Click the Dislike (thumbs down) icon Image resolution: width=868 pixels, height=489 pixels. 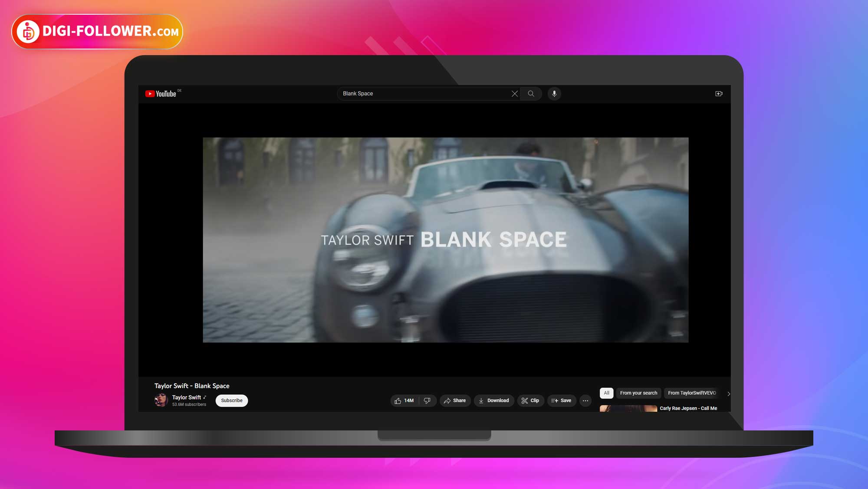pyautogui.click(x=427, y=400)
